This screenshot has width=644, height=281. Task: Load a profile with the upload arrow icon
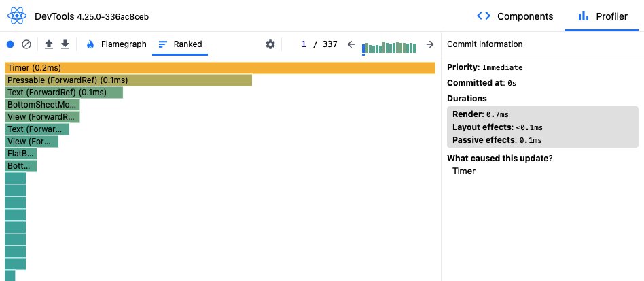49,44
